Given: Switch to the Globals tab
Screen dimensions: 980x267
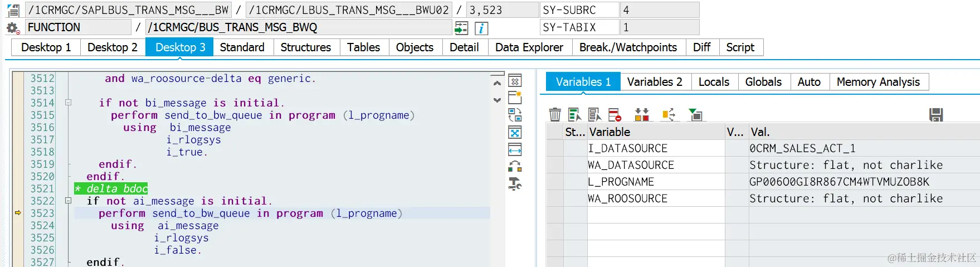Looking at the screenshot, I should [x=764, y=82].
